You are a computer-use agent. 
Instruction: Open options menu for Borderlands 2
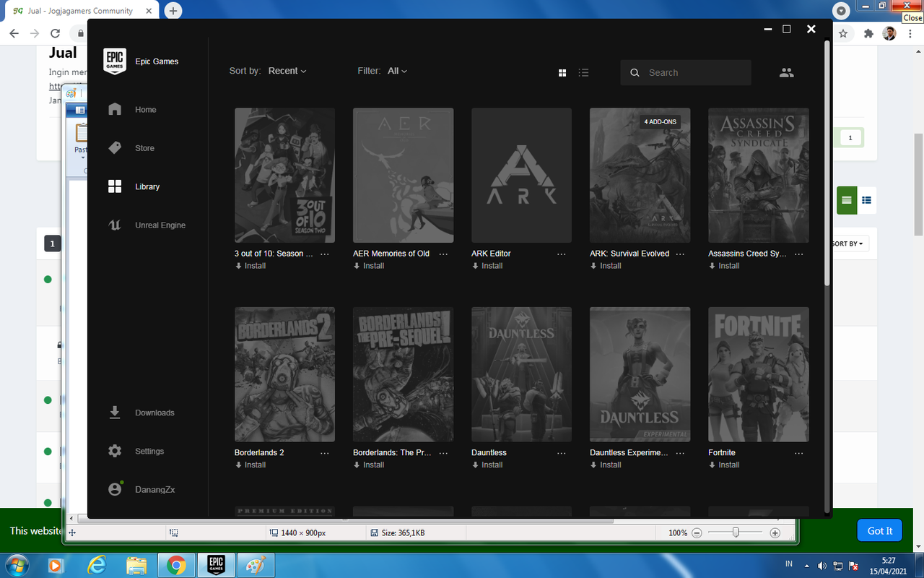click(325, 453)
